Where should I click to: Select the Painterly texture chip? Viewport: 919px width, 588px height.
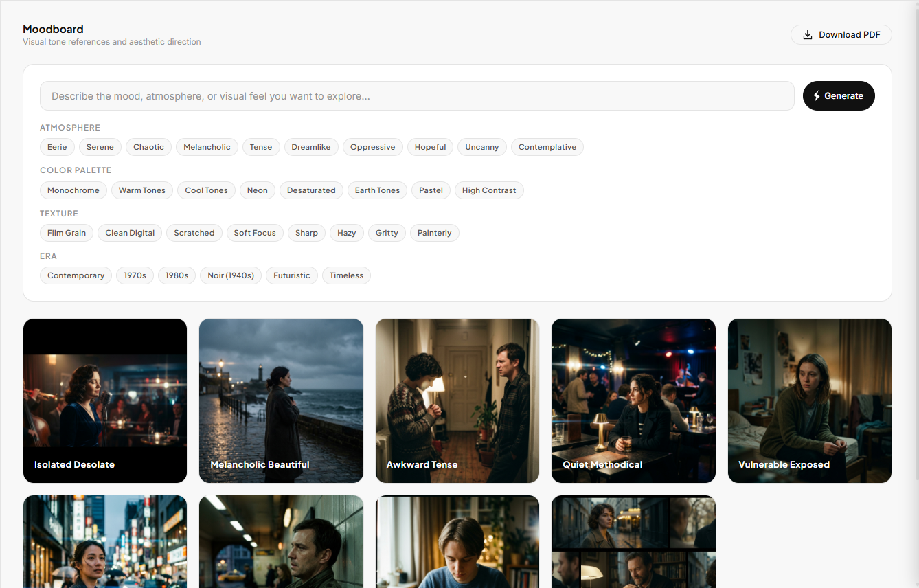point(435,233)
